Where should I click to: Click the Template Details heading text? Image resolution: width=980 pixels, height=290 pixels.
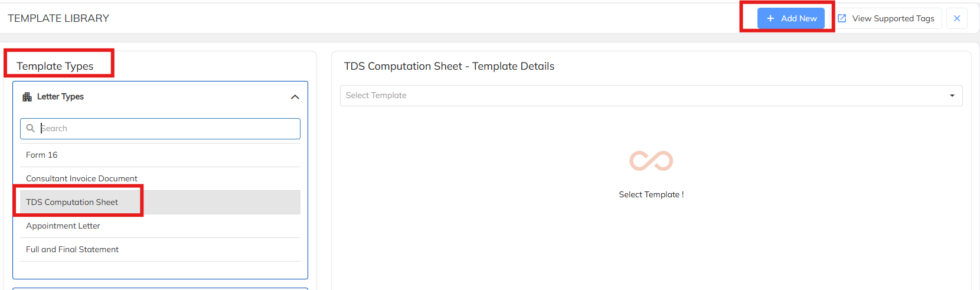pos(449,66)
